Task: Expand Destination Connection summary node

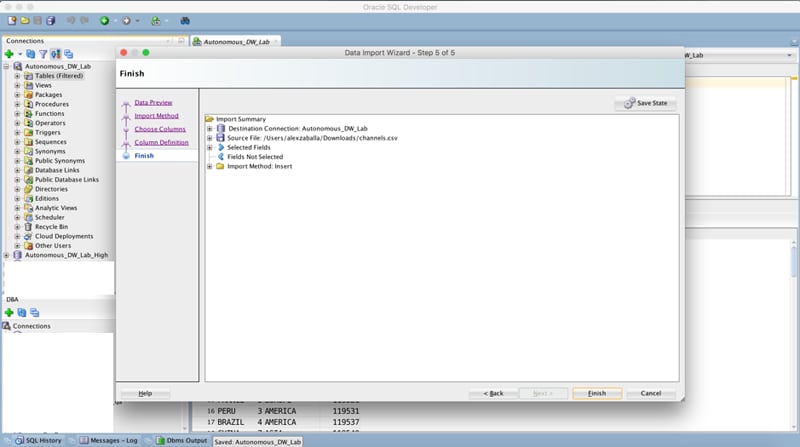Action: [x=209, y=129]
